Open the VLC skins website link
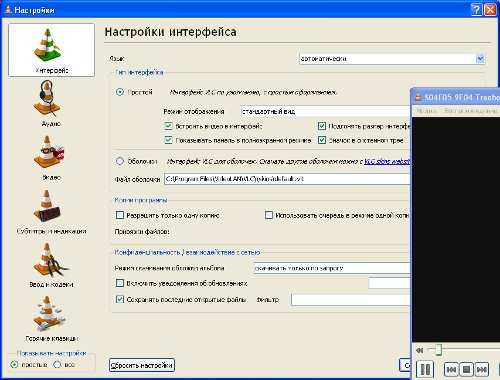The height and width of the screenshot is (380, 500). 387,161
